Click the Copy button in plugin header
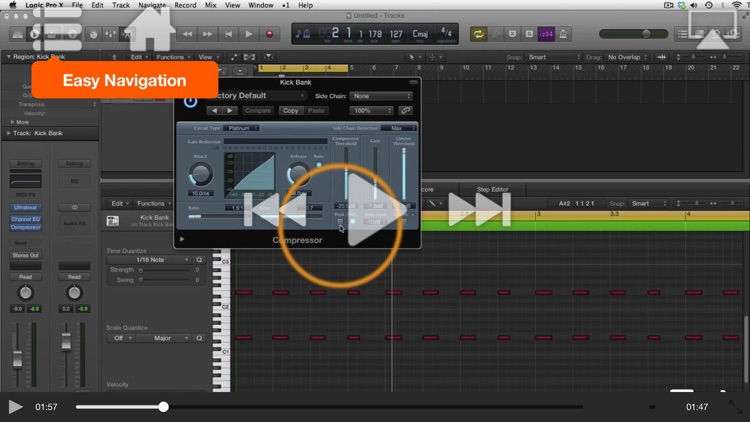This screenshot has height=422, width=750. point(290,111)
